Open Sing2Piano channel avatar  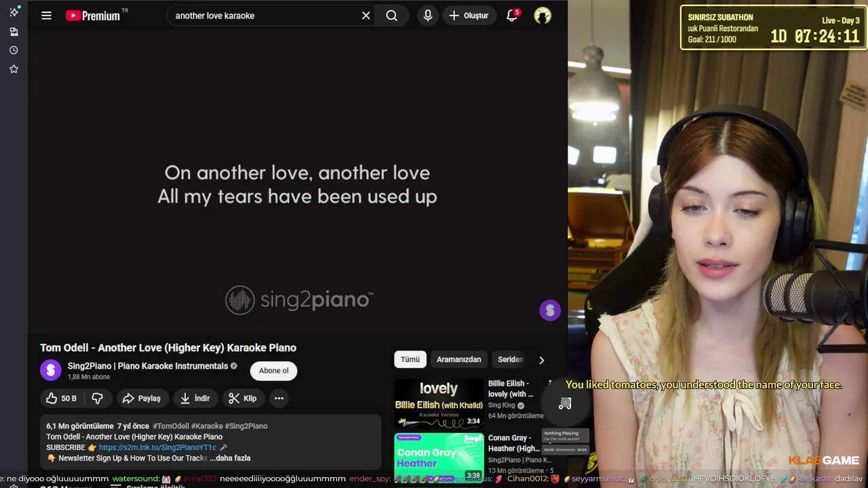pyautogui.click(x=50, y=370)
